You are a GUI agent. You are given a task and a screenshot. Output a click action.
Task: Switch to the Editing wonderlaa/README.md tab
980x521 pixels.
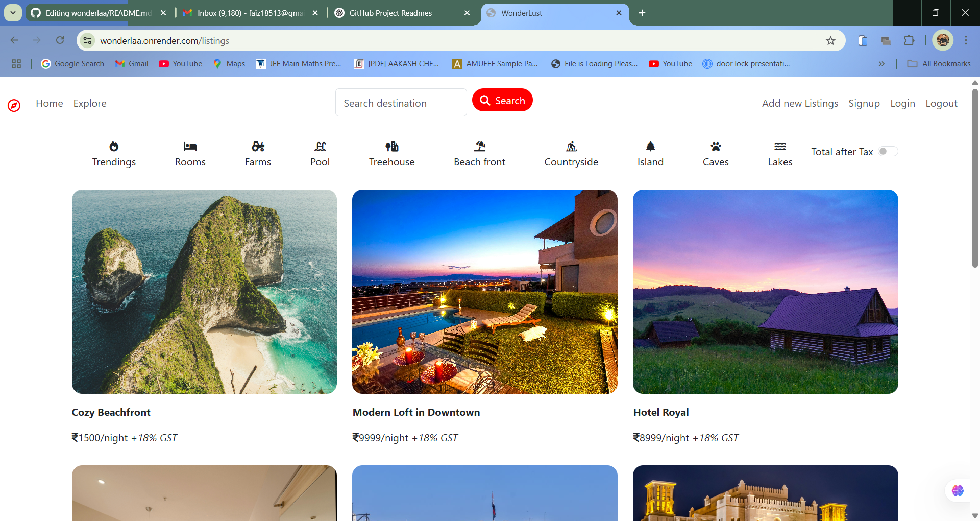pos(99,13)
